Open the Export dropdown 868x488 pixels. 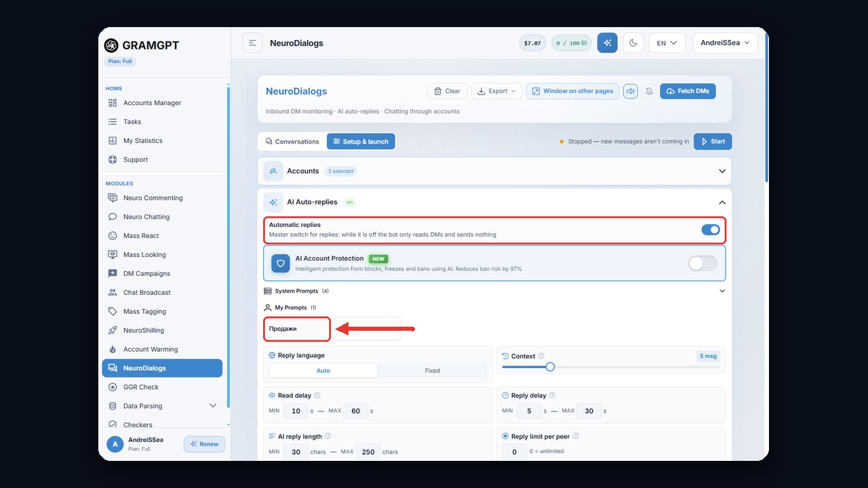pyautogui.click(x=496, y=91)
